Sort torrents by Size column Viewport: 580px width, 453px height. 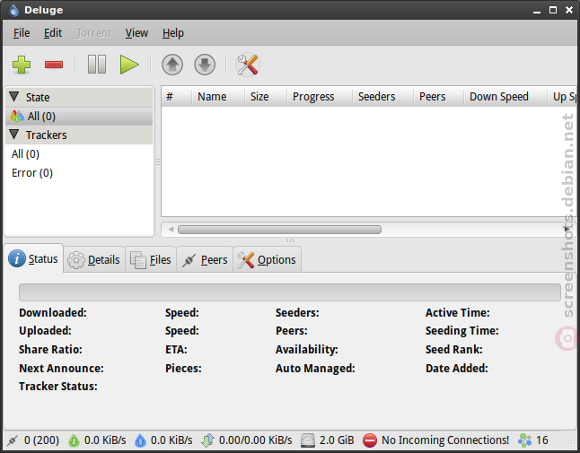tap(266, 97)
